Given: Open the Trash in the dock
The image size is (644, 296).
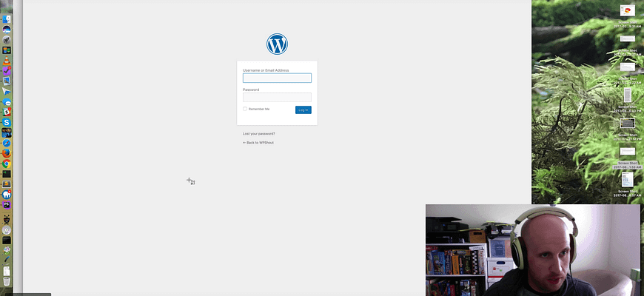Looking at the screenshot, I should pyautogui.click(x=7, y=280).
